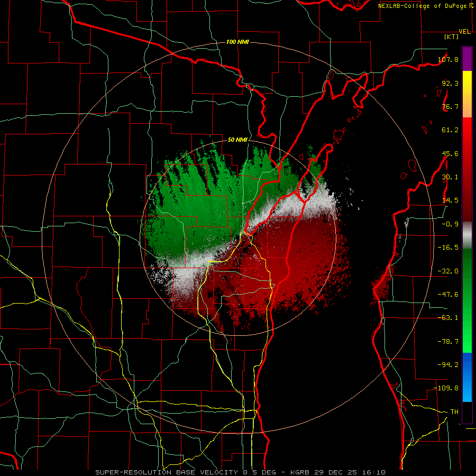Click the Super-Resolution Base Velocity caption
This screenshot has width=476, height=476.
tap(241, 472)
